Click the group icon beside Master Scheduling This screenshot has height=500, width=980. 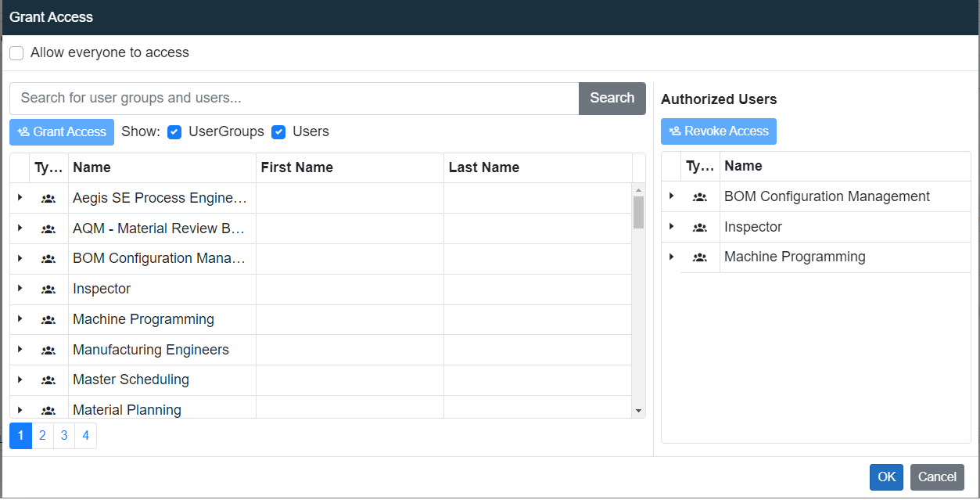pyautogui.click(x=48, y=380)
